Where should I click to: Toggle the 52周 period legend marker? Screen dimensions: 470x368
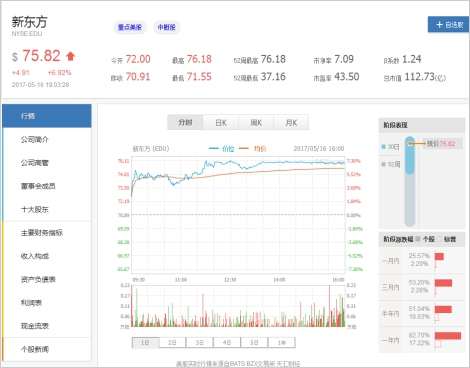tap(383, 164)
